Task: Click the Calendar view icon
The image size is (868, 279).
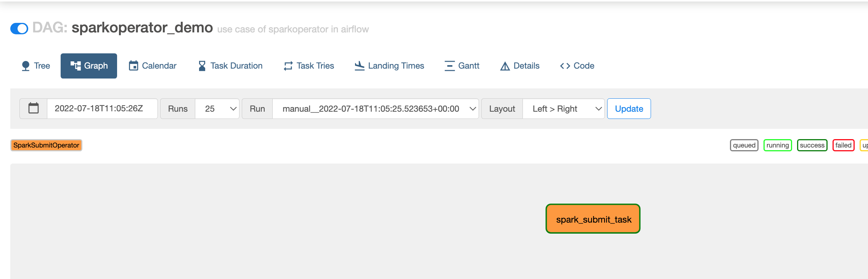Action: 133,66
